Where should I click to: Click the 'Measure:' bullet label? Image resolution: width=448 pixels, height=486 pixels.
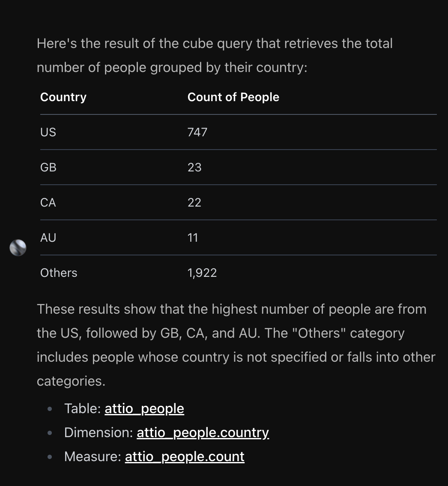pyautogui.click(x=93, y=456)
